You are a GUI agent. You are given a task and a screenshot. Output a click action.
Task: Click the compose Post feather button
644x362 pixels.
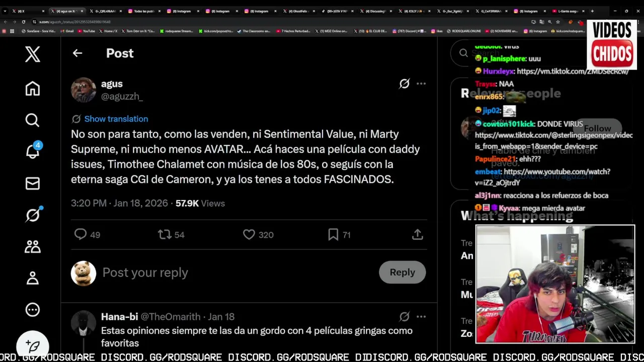point(33,346)
